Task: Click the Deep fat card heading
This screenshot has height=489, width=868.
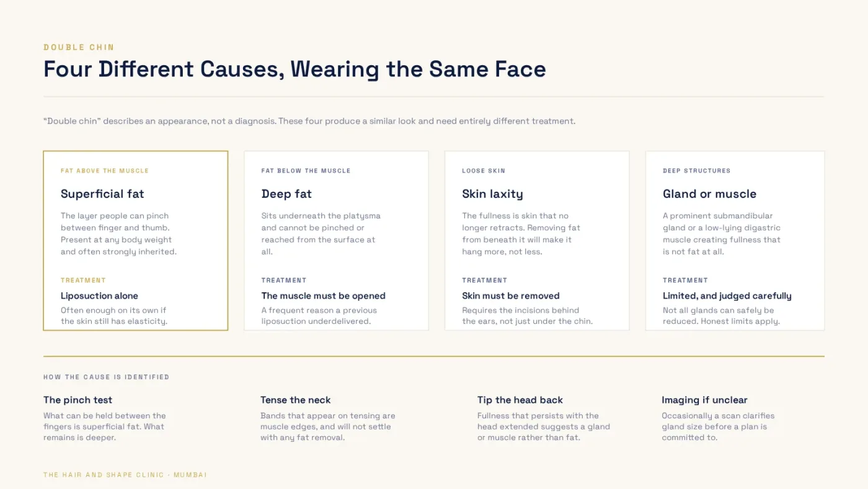Action: pos(286,194)
